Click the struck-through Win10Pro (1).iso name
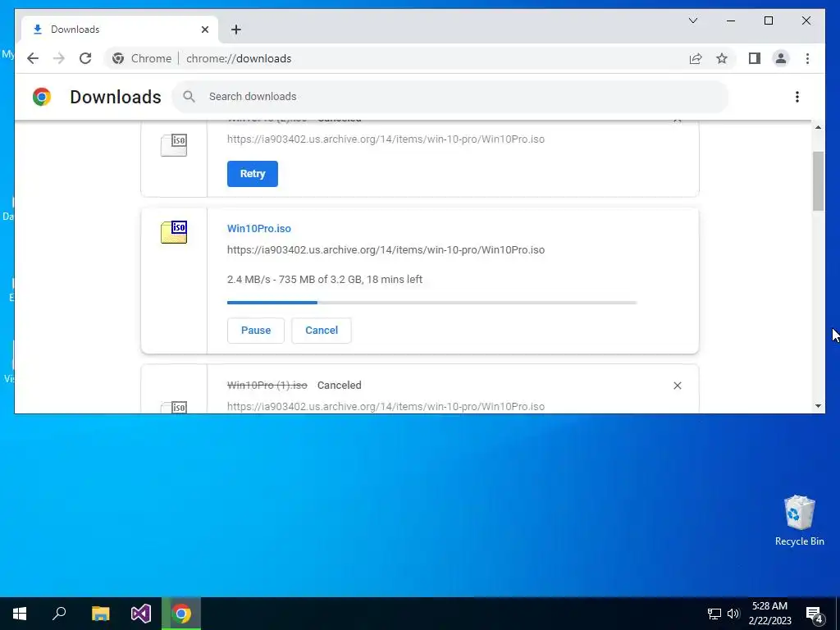Screen dimensions: 840x630 tap(267, 386)
